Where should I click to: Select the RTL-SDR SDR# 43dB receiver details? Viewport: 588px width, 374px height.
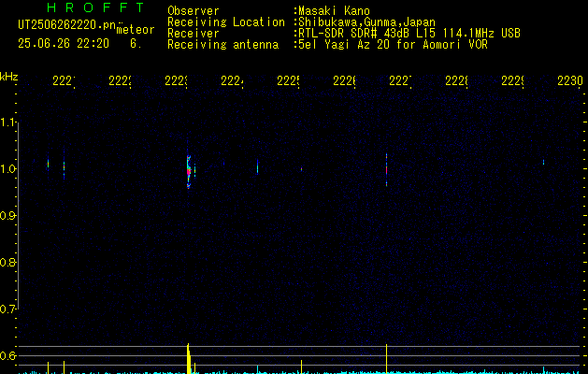coord(409,34)
